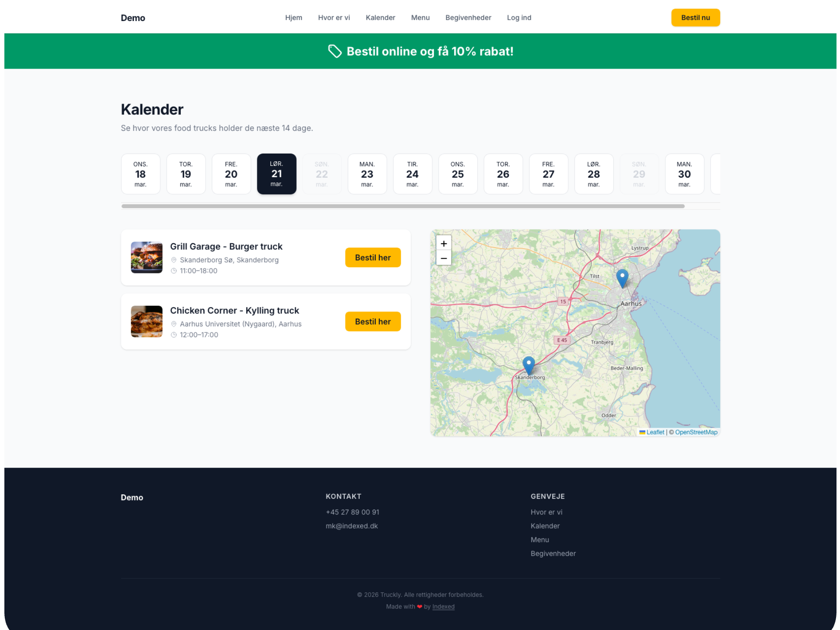Click the clock icon showing 12:00–17:00
Viewport: 840px width, 630px height.
174,335
